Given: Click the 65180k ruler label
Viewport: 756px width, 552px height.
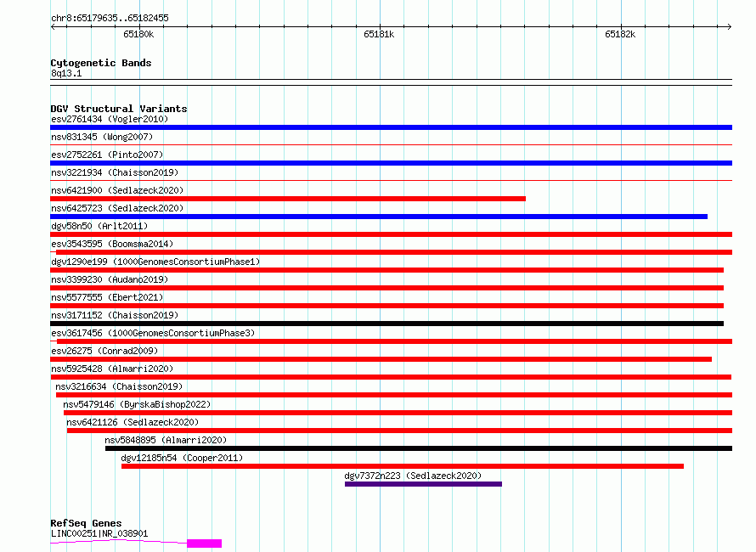Looking at the screenshot, I should [x=138, y=34].
